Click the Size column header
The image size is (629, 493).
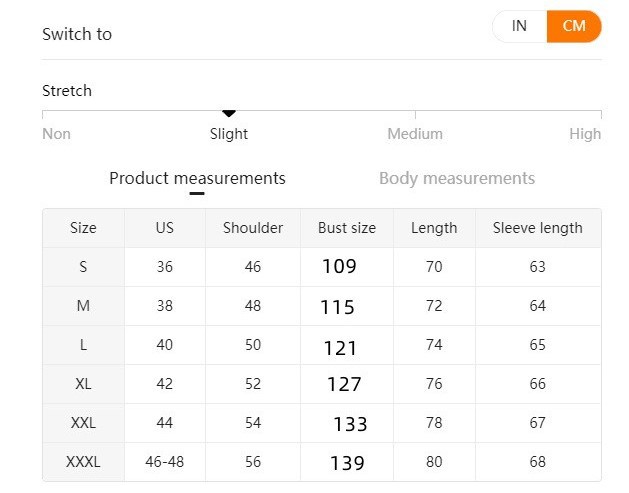(x=83, y=228)
